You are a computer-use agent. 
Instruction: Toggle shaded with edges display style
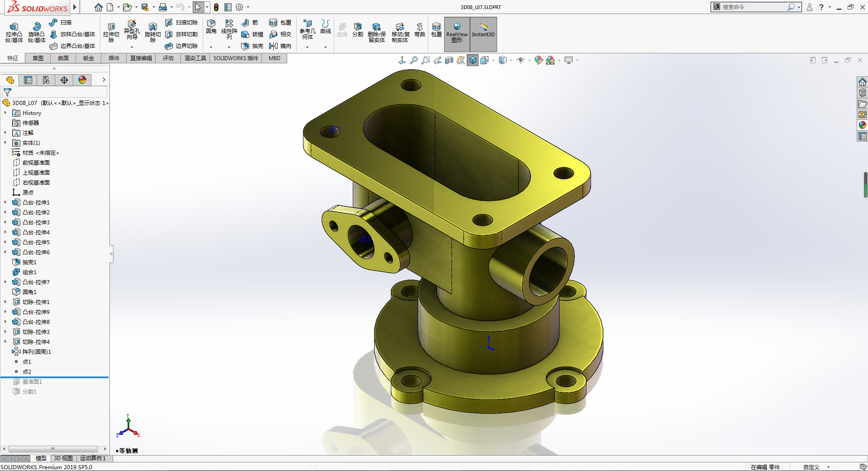tap(473, 60)
